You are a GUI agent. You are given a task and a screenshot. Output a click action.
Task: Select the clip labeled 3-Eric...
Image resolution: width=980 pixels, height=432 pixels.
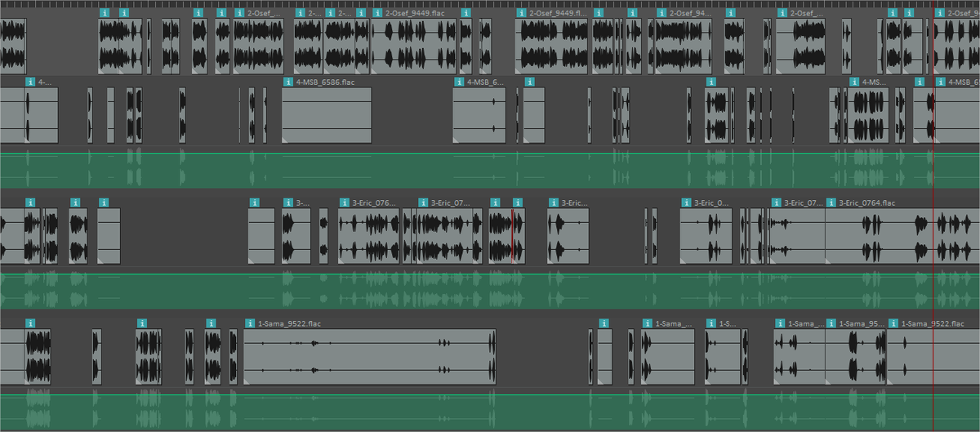point(568,236)
